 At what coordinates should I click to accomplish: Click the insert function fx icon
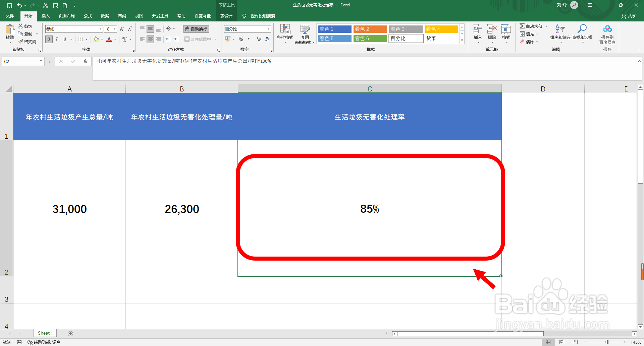point(85,61)
